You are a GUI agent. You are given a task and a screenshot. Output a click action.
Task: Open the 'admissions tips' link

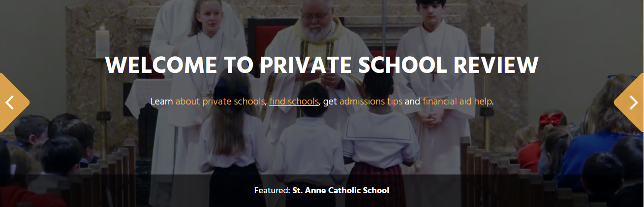click(371, 102)
